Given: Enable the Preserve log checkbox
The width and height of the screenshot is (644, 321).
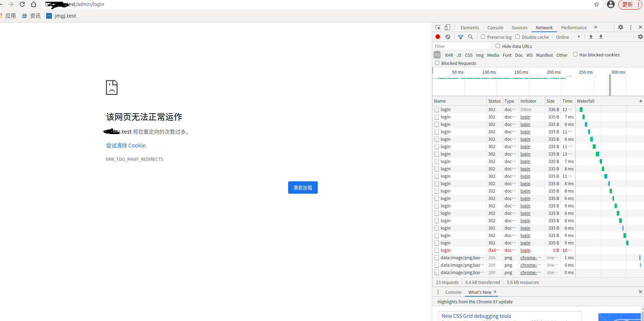Looking at the screenshot, I should coord(483,37).
